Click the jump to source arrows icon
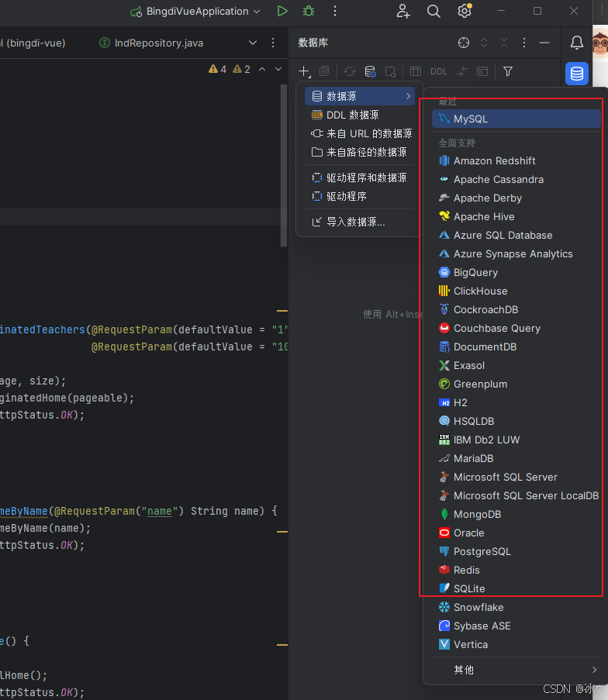 [x=462, y=71]
